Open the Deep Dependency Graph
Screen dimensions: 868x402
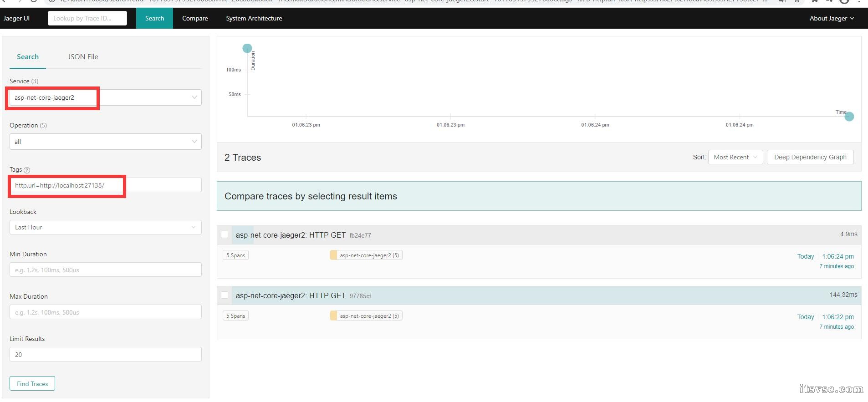pyautogui.click(x=810, y=157)
